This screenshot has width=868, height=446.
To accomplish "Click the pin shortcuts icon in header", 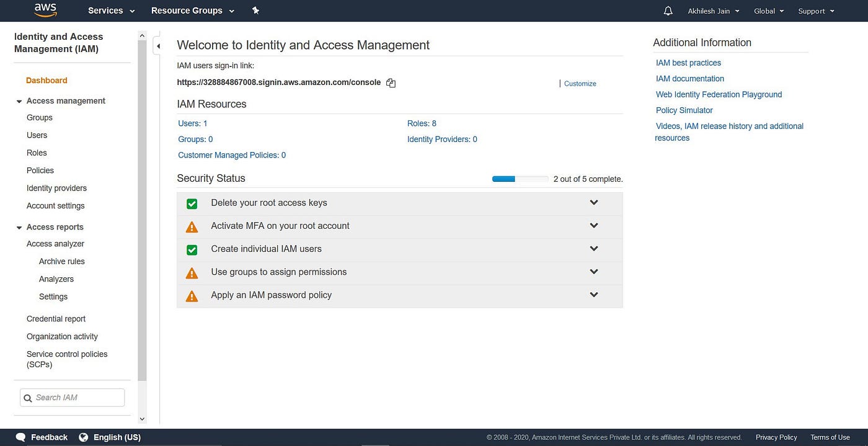I will (255, 11).
